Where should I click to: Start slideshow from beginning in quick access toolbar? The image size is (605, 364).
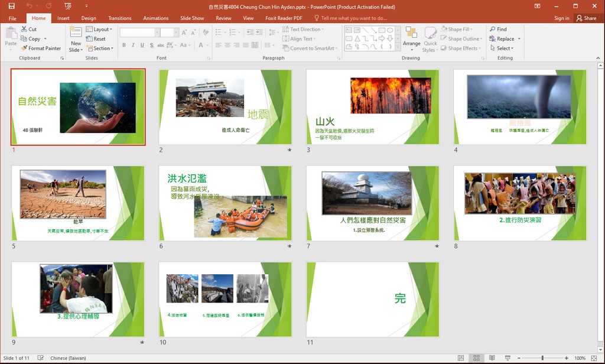click(68, 6)
